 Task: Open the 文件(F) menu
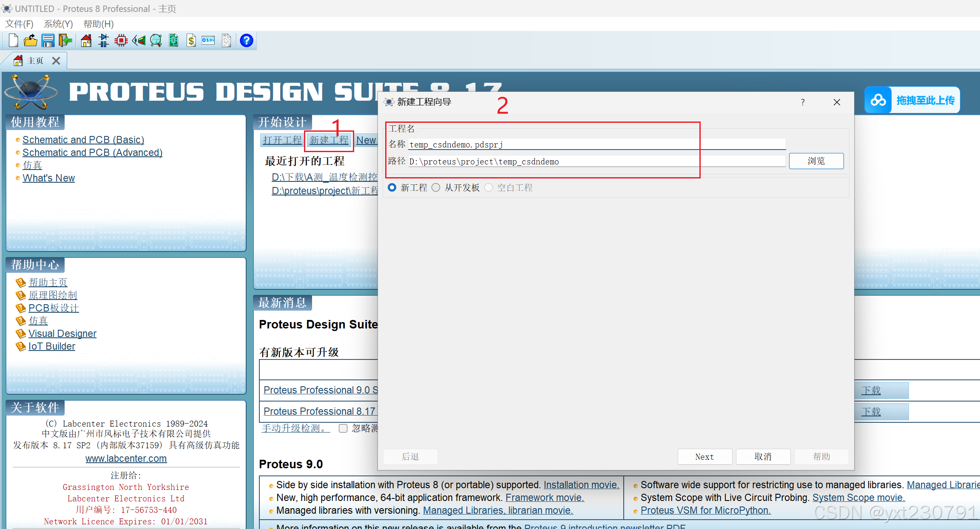click(19, 24)
